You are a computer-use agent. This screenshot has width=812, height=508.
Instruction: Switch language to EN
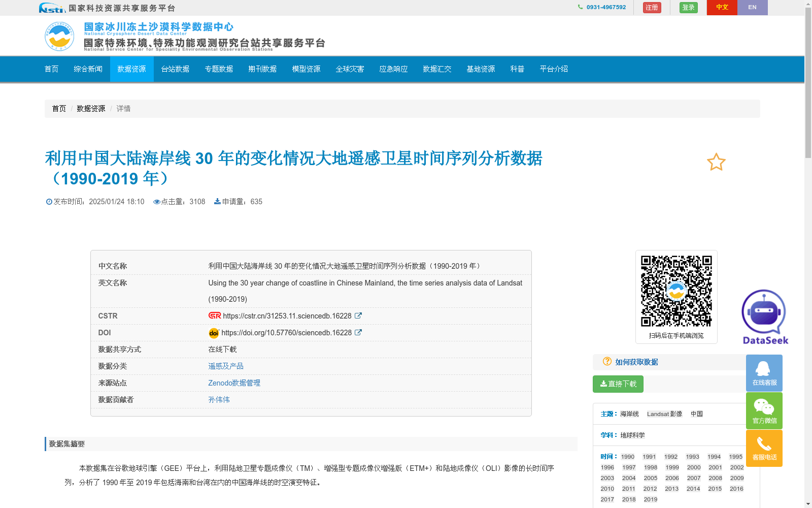coord(753,8)
